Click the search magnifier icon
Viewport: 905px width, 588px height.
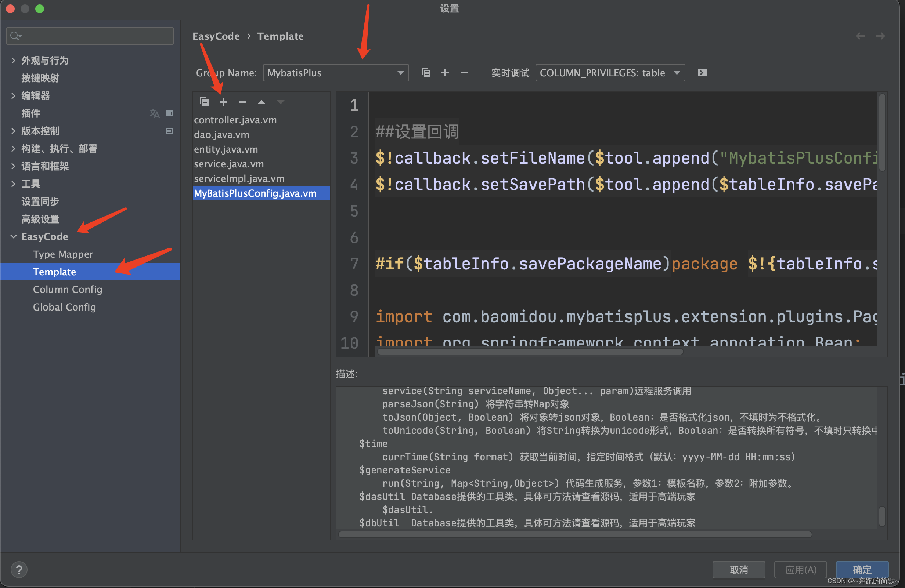pos(15,36)
